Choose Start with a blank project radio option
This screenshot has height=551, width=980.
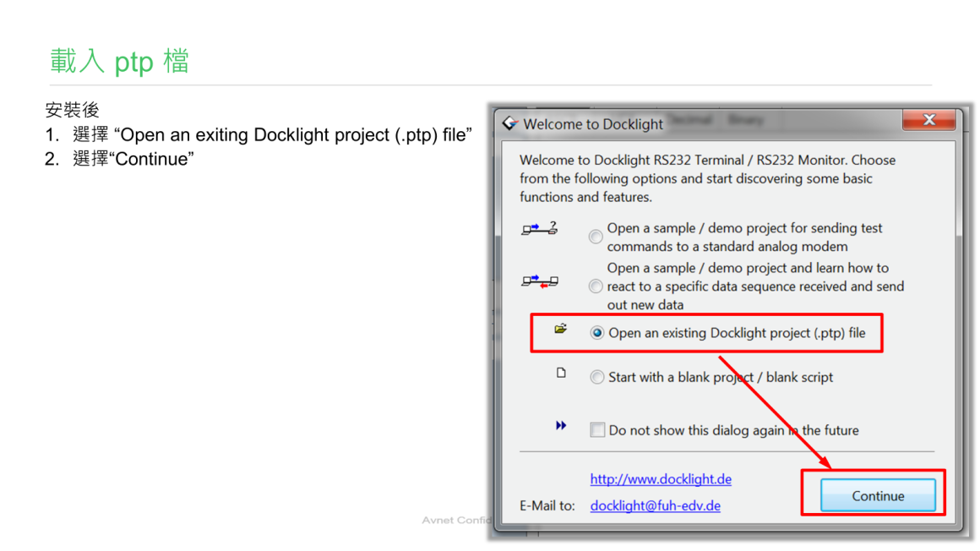tap(597, 378)
